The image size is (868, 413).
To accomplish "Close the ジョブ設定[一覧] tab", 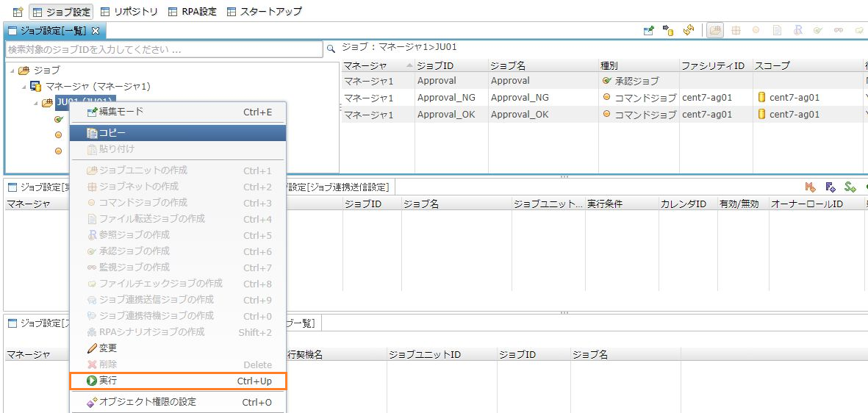I will point(95,30).
